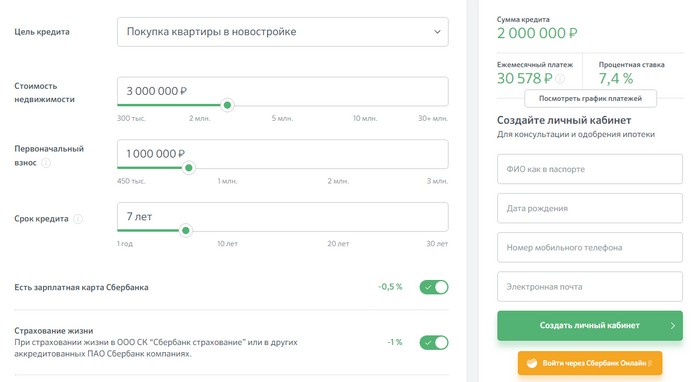Click the monthly payment value '30 578 ₽'
Image resolution: width=700 pixels, height=382 pixels.
(525, 79)
